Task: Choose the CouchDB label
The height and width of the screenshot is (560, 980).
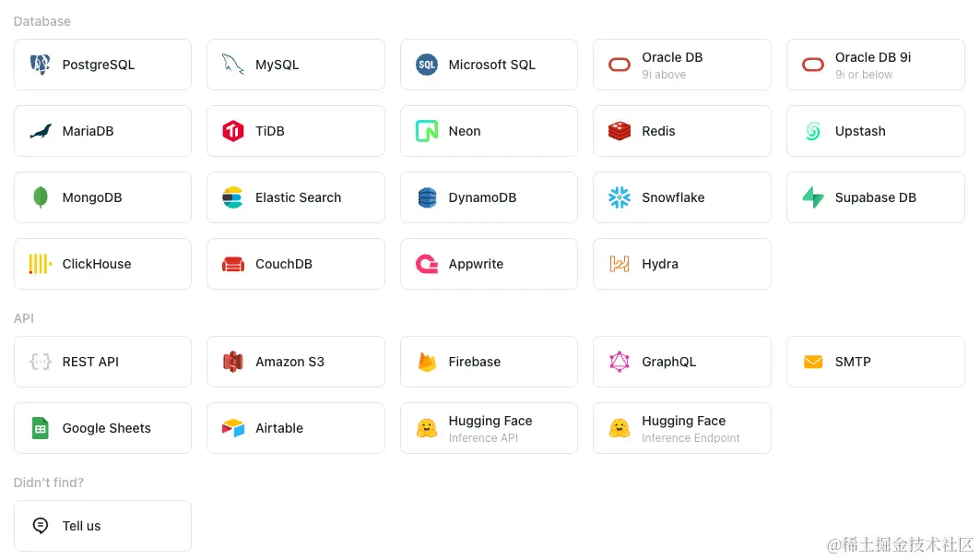Action: (x=283, y=264)
